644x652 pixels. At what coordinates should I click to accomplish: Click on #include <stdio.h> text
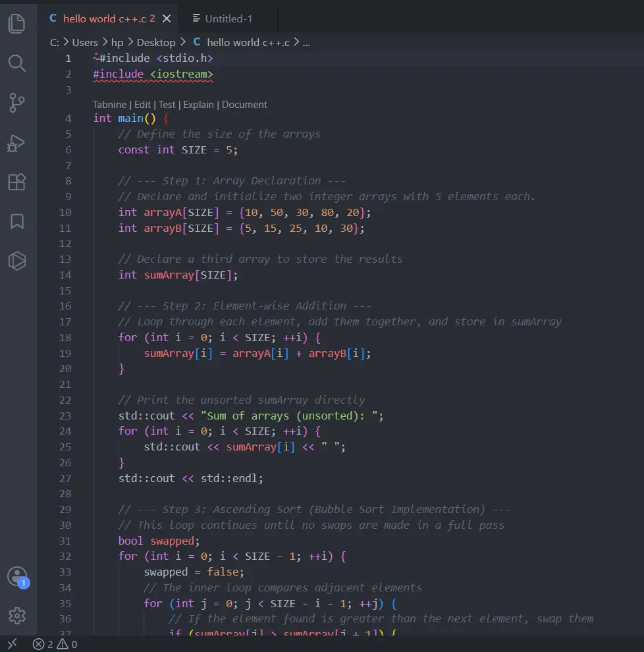pyautogui.click(x=156, y=58)
